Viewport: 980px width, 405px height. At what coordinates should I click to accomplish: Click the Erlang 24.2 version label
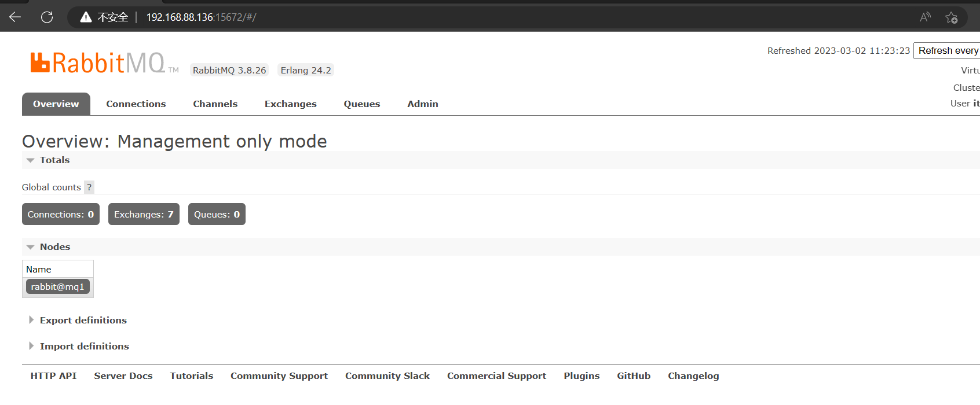pyautogui.click(x=306, y=70)
